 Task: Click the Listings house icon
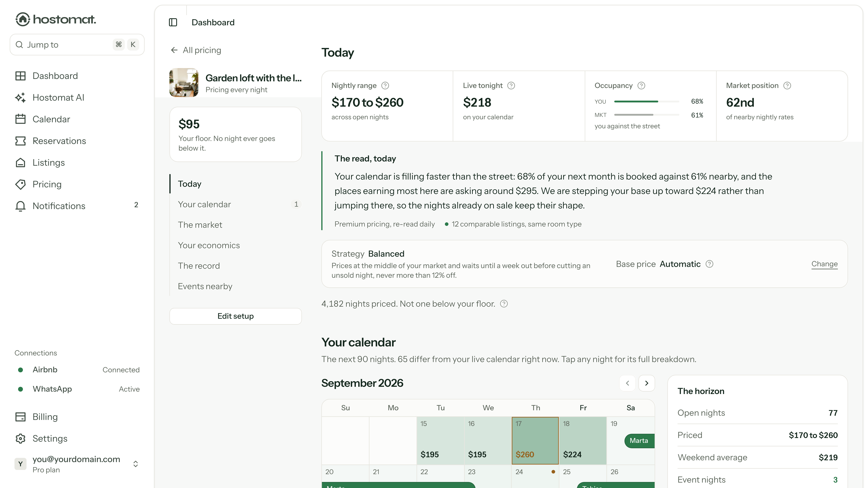click(x=20, y=163)
